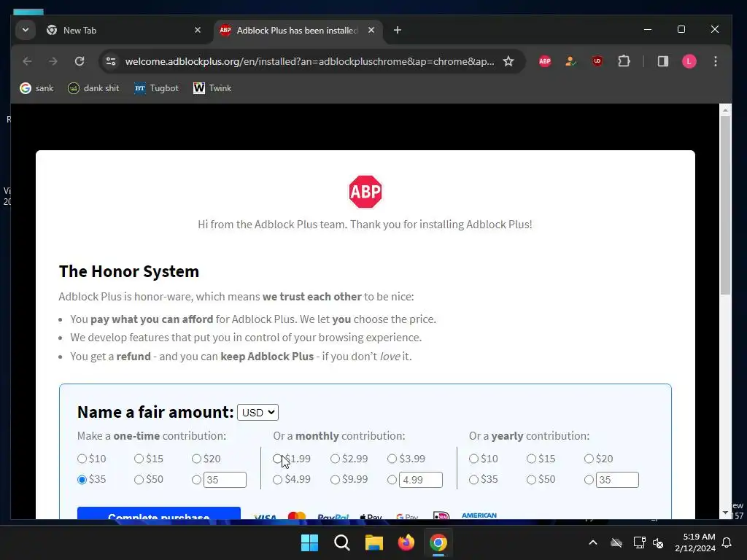This screenshot has height=560, width=747.
Task: Open the clock showing 5:19 AM
Action: coord(695,542)
